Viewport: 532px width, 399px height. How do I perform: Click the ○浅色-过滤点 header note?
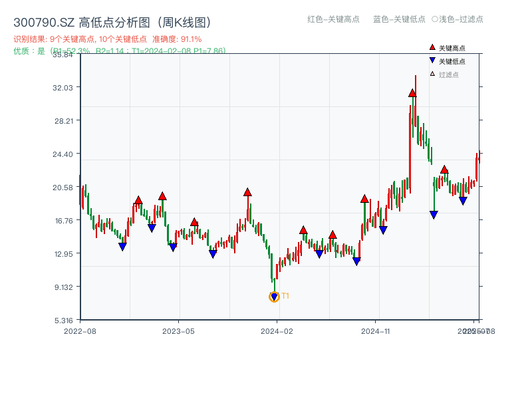(458, 19)
